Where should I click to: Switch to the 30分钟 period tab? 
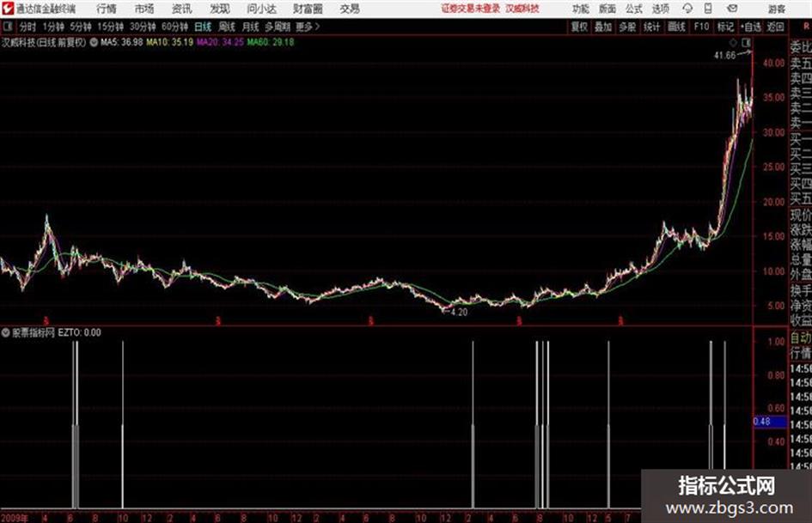[143, 27]
